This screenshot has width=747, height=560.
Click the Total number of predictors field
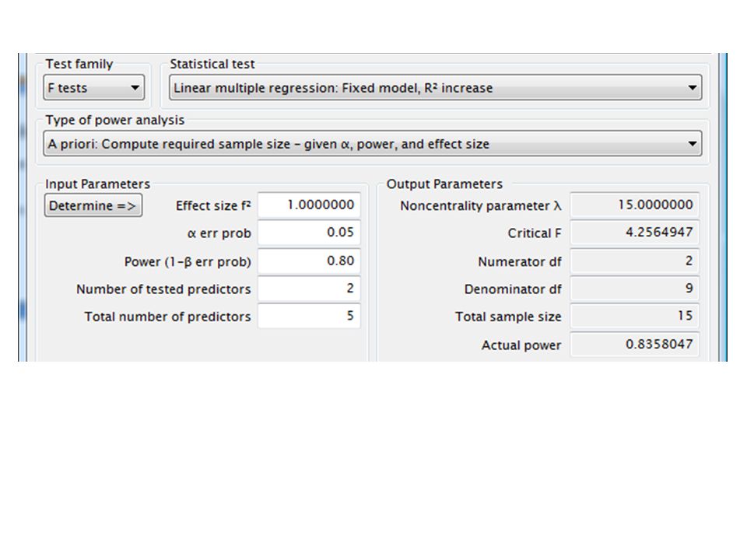309,317
